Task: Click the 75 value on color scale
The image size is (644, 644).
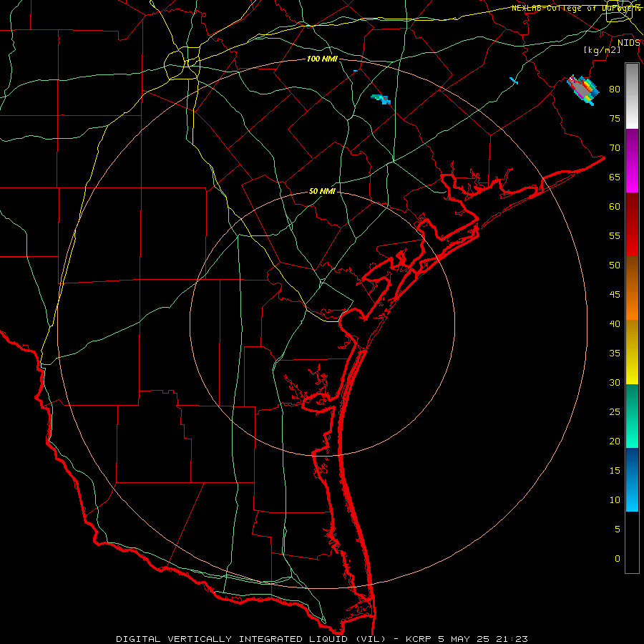Action: (615, 118)
